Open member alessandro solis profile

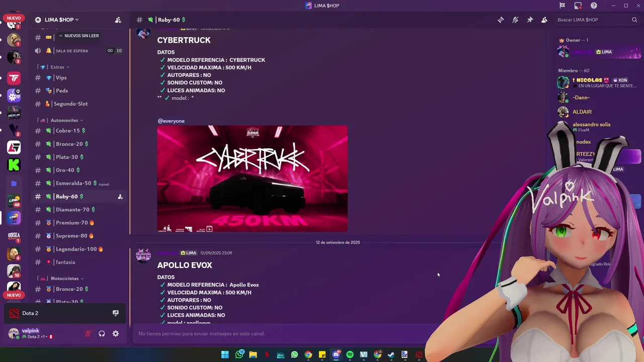[x=599, y=127]
